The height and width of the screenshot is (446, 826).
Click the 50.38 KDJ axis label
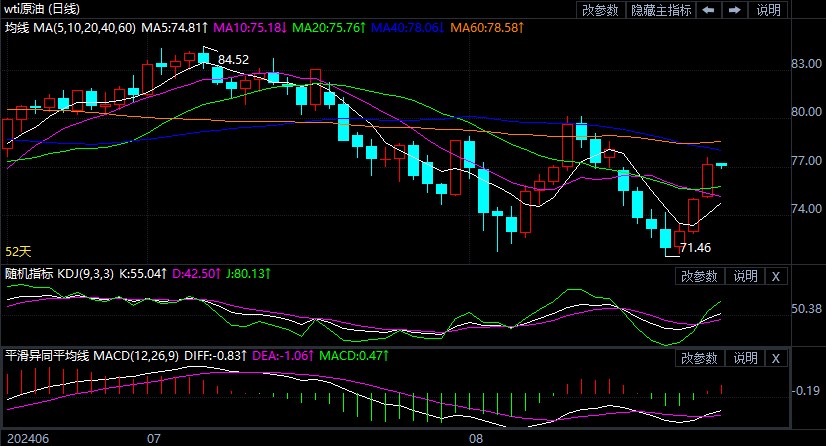tap(806, 309)
